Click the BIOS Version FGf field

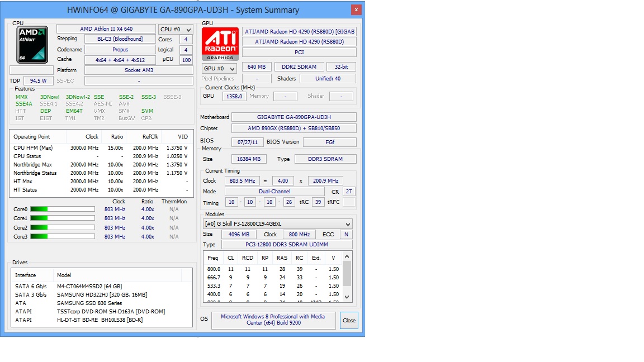329,142
